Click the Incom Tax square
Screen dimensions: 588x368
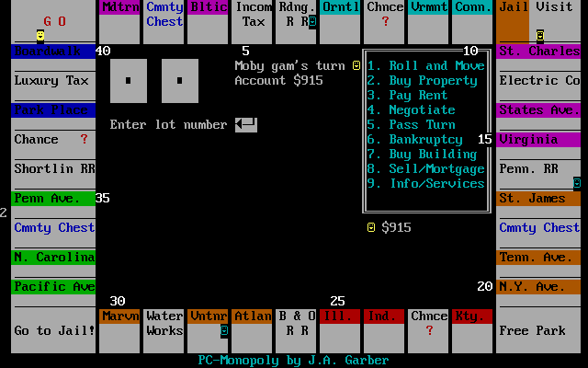point(252,22)
